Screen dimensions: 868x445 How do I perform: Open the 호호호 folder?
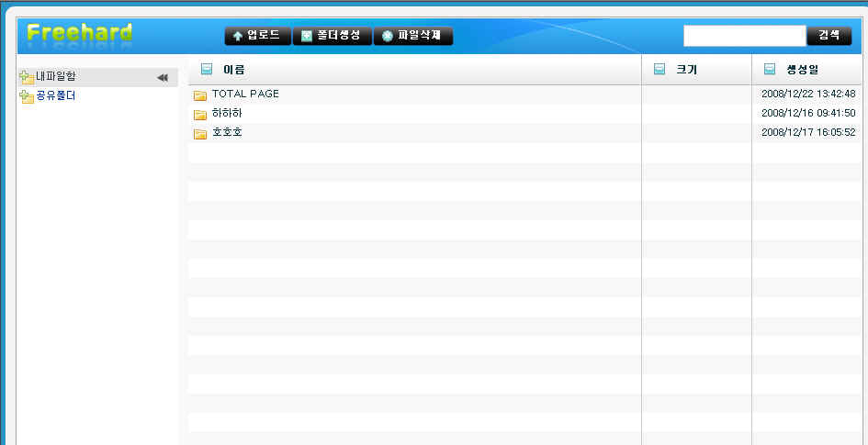(x=227, y=133)
